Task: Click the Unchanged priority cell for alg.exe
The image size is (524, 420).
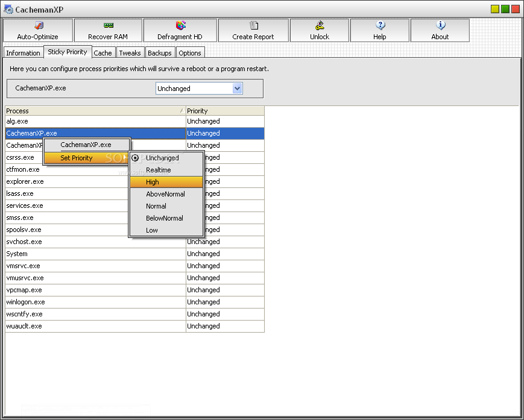Action: click(x=226, y=121)
